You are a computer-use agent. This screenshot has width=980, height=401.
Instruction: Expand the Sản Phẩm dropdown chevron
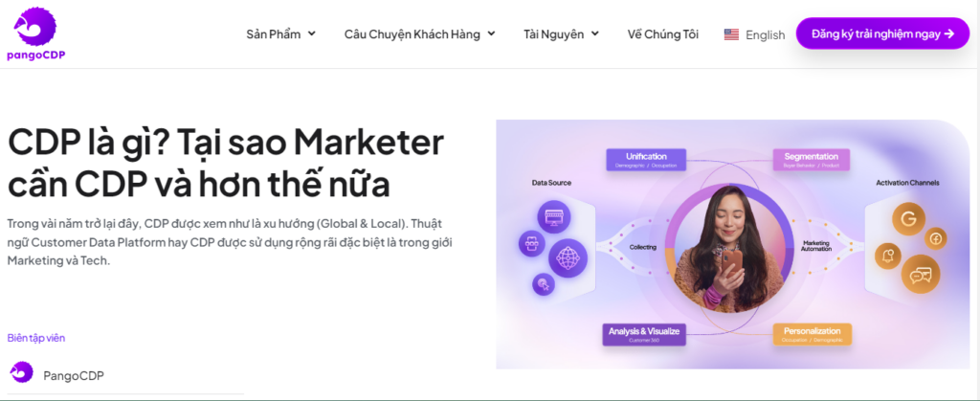pyautogui.click(x=312, y=33)
